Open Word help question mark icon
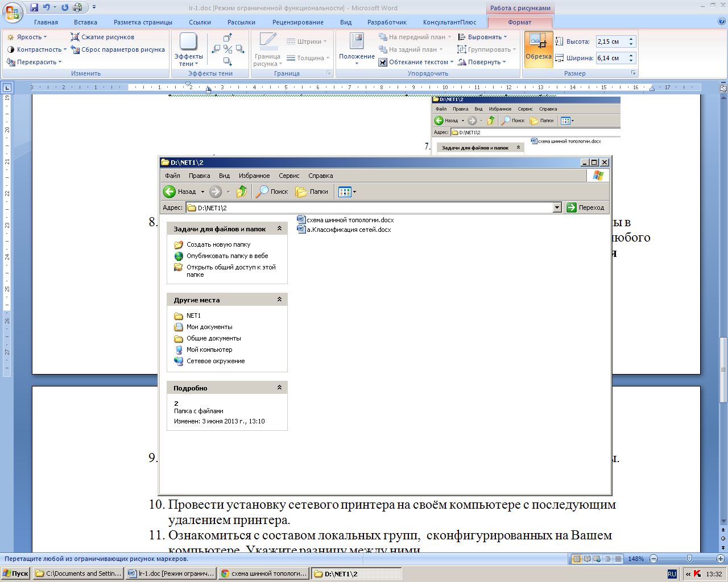 pos(722,22)
